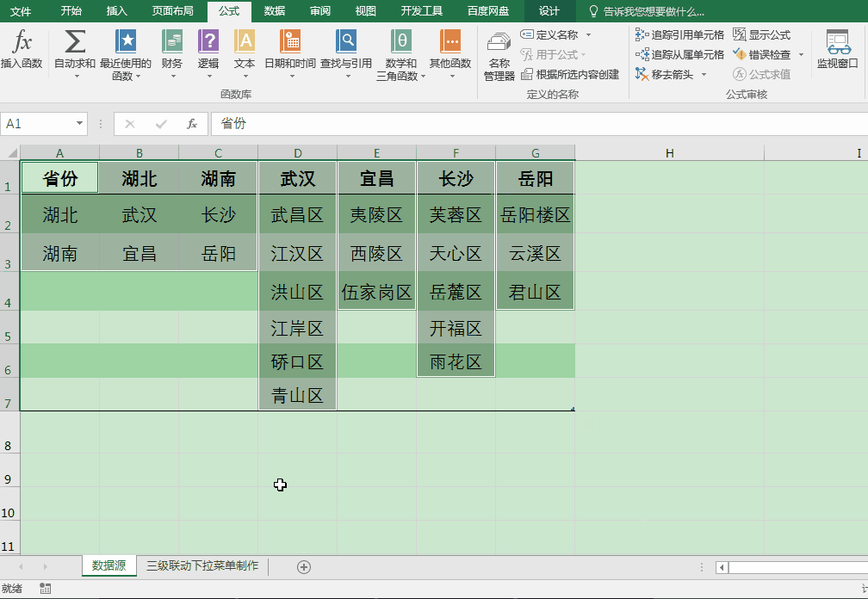868x599 pixels.
Task: Expand the Define Name (定义名称) dropdown arrow
Action: tap(588, 34)
